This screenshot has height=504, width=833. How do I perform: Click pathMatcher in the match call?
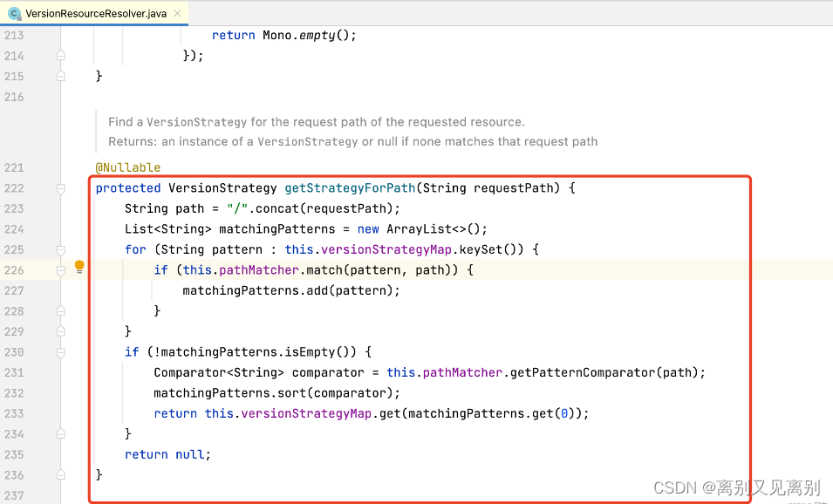(x=259, y=270)
